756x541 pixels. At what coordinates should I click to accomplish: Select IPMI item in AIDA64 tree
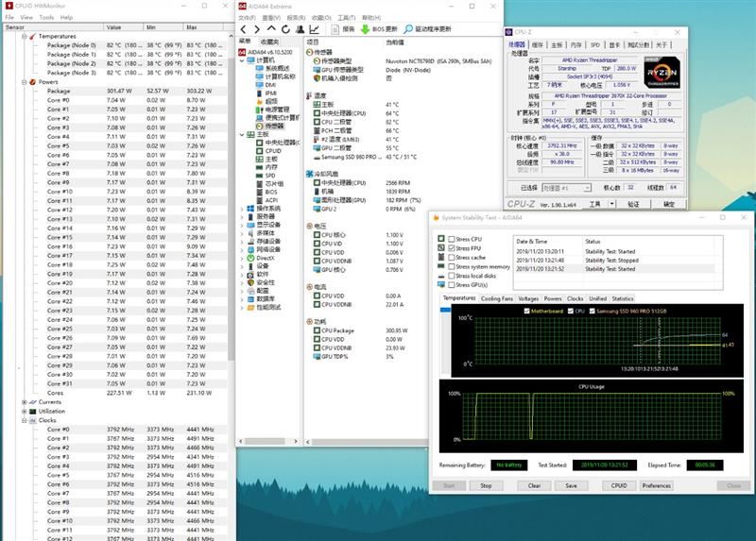point(266,93)
